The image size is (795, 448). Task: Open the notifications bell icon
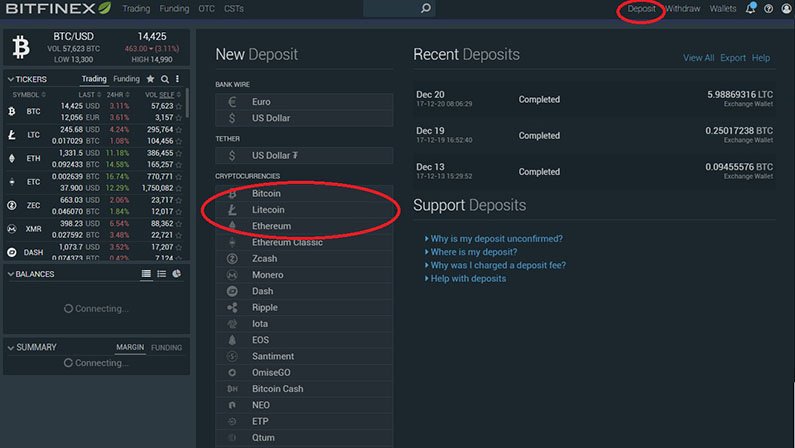(750, 8)
